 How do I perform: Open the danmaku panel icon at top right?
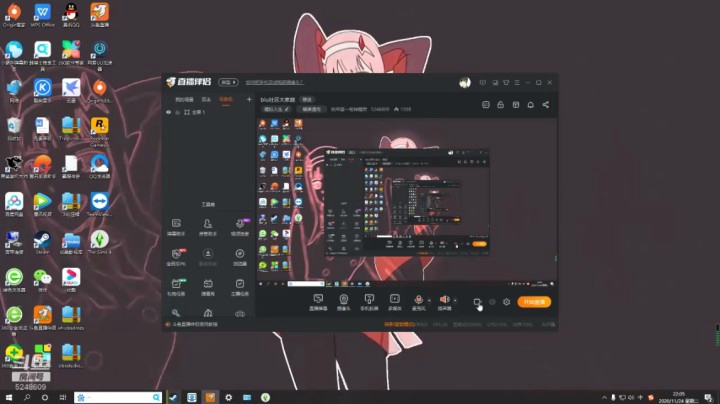(486, 105)
